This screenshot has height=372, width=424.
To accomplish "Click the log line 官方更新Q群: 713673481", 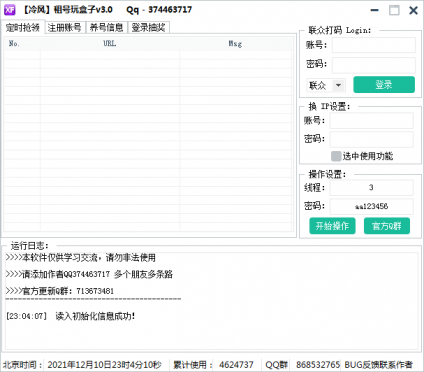I will (60, 291).
